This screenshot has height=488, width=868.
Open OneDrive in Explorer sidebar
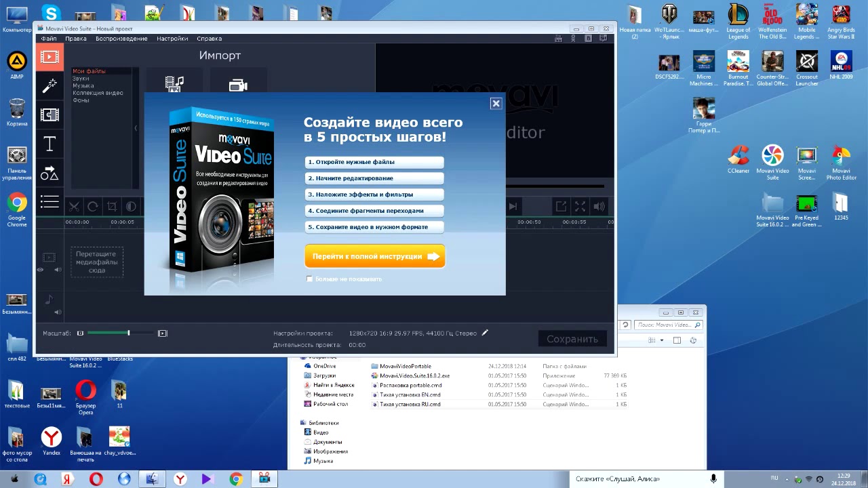click(x=320, y=366)
